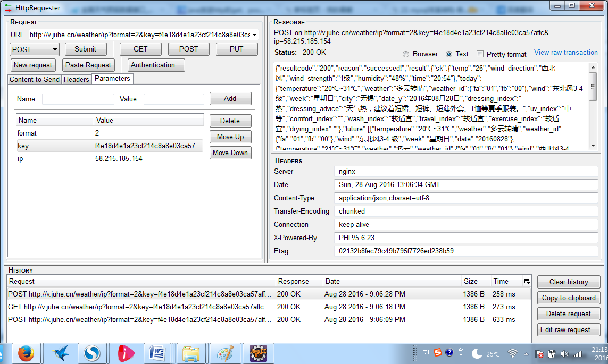Click the response scrollbar down arrow
Image resolution: width=608 pixels, height=364 pixels.
593,146
